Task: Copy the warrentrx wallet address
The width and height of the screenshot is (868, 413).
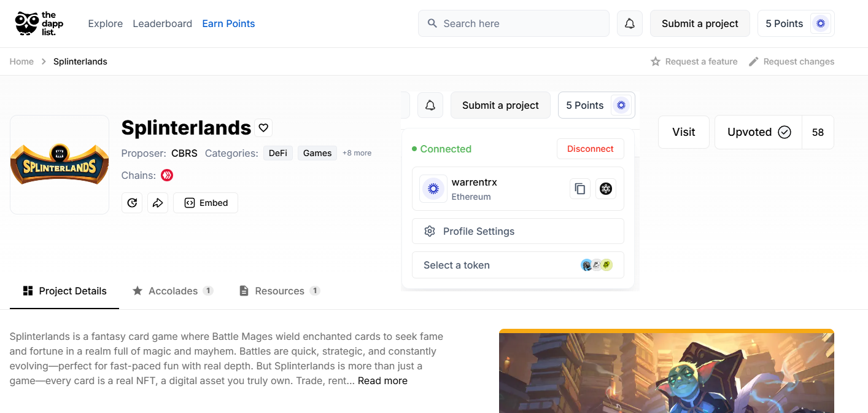Action: [x=580, y=189]
